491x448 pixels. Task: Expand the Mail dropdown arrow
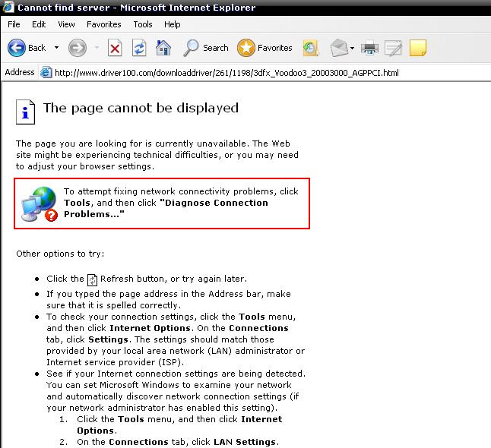click(x=352, y=48)
